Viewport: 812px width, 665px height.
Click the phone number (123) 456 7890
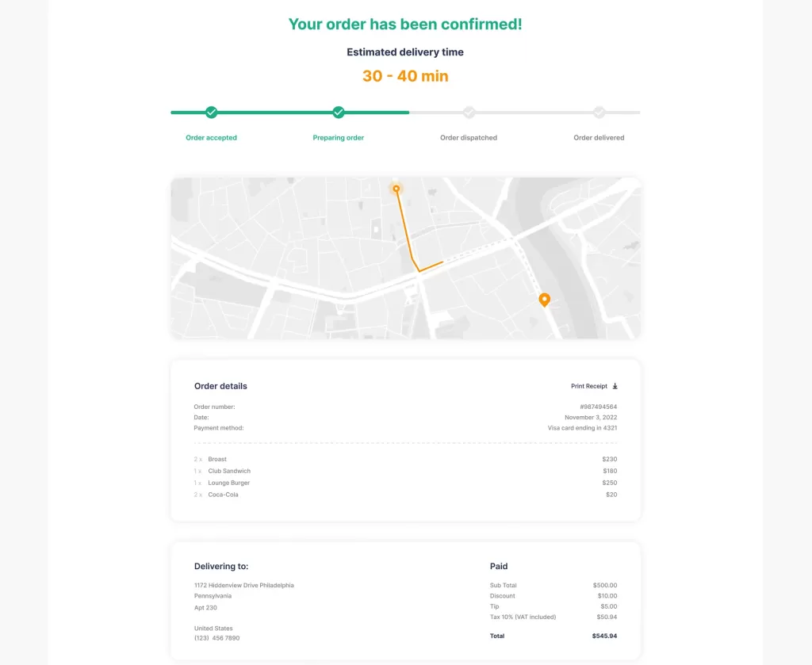point(216,638)
